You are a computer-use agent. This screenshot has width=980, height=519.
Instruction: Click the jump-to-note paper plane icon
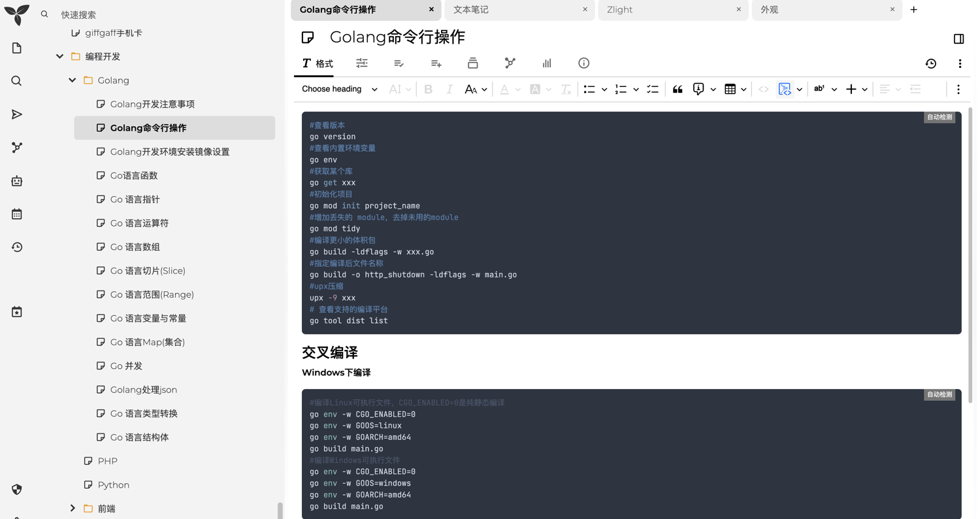pyautogui.click(x=17, y=114)
